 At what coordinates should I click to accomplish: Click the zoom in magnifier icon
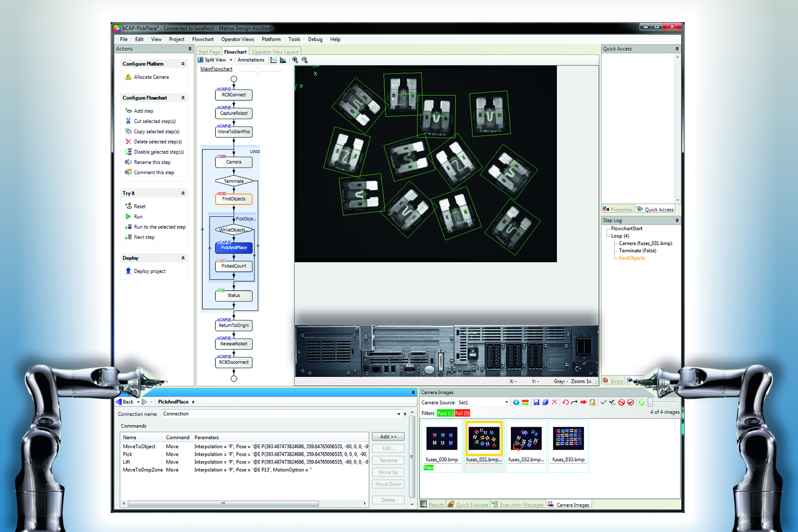tap(295, 60)
